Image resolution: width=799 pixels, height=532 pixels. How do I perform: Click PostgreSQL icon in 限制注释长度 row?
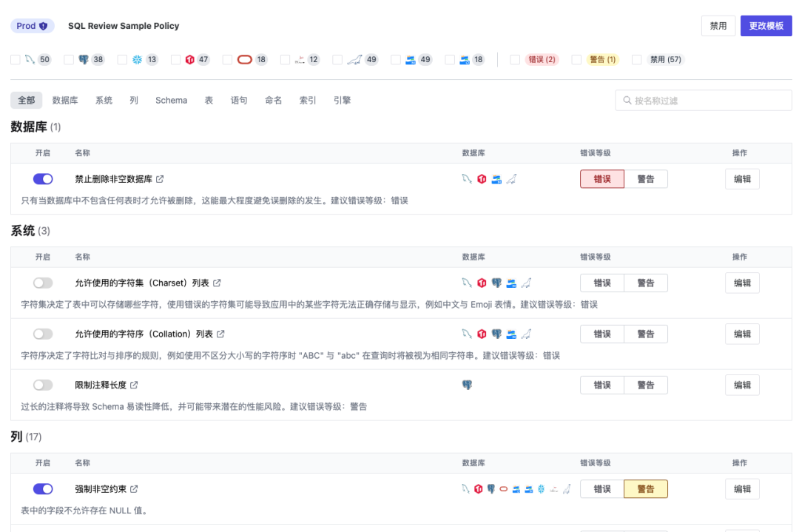[467, 385]
